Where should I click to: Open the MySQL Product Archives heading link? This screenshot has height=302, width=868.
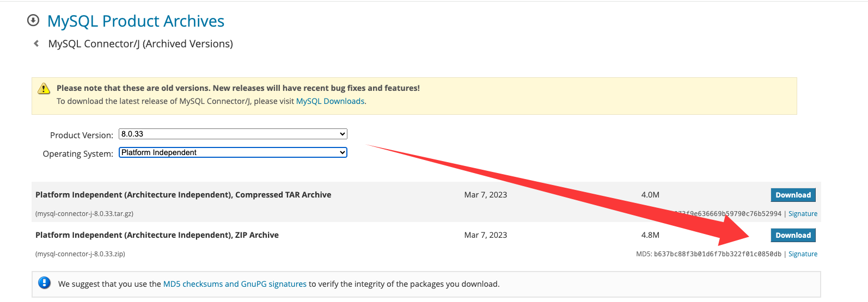(136, 21)
